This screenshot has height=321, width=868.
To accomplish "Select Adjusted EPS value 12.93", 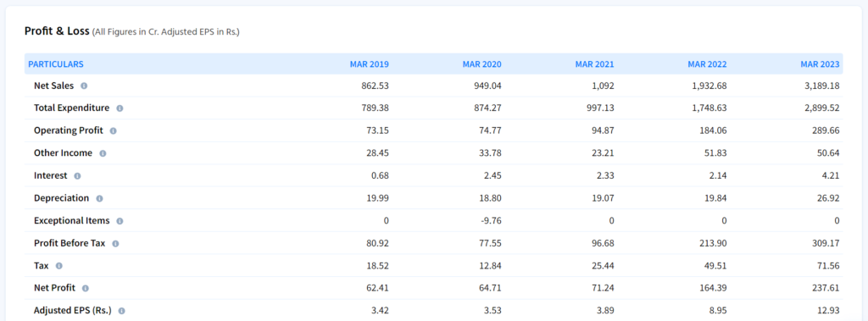I will (828, 311).
